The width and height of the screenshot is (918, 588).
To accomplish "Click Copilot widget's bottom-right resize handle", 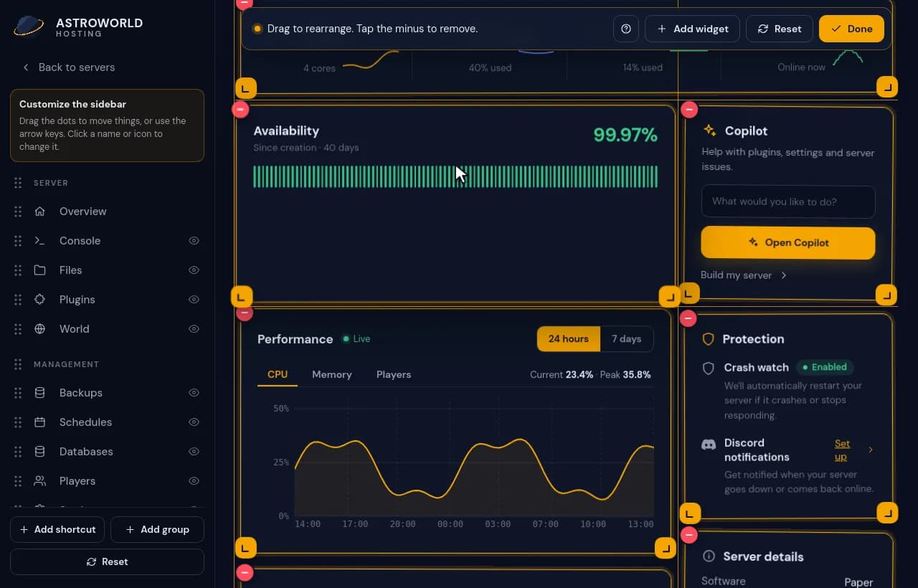I will (x=886, y=295).
